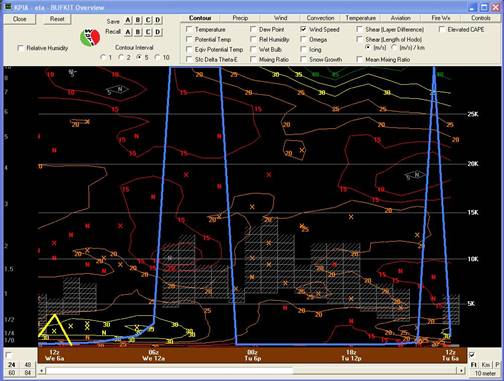Screen dimensions: 504x381
Task: Click the red-green BUFKIT logo icon
Action: tap(90, 38)
